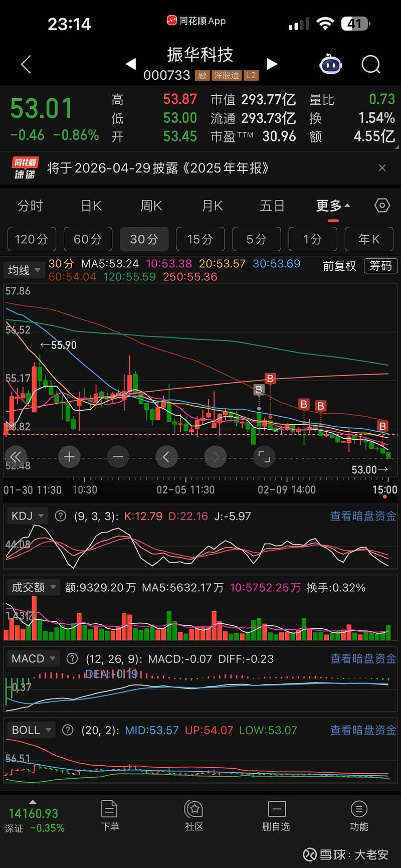
Task: Select the 年K interval
Action: [x=369, y=239]
